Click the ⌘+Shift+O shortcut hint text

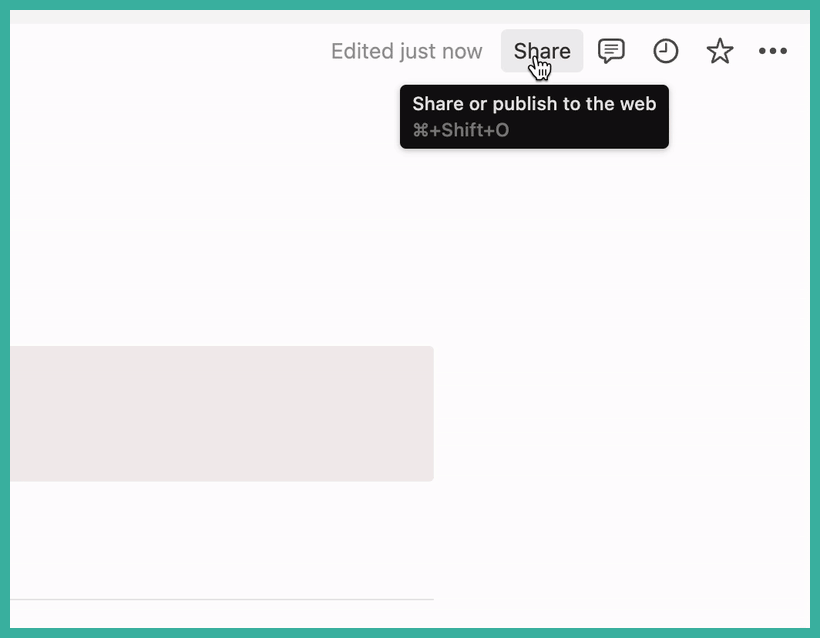pyautogui.click(x=461, y=130)
